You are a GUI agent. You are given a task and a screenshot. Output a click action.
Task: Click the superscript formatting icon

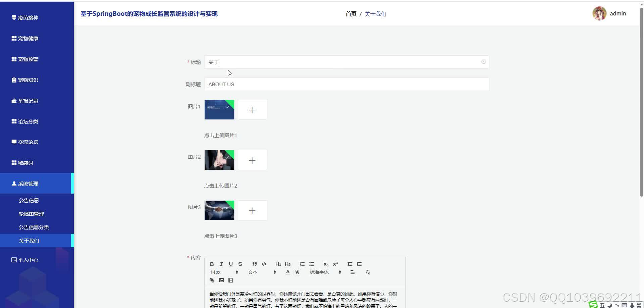point(335,264)
